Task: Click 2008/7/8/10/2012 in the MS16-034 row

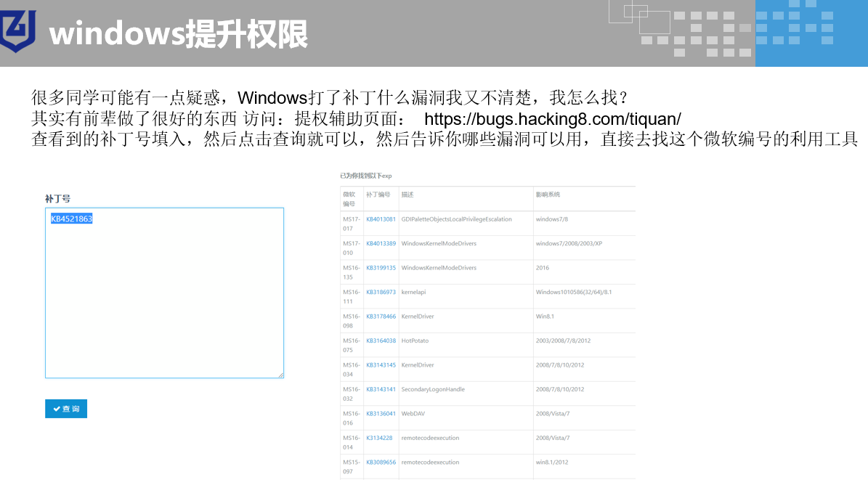Action: [x=560, y=365]
